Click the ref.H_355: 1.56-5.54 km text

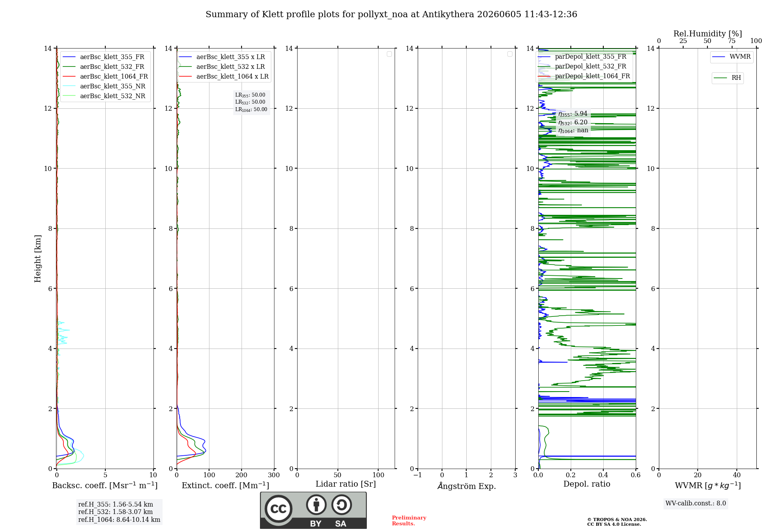tap(115, 505)
